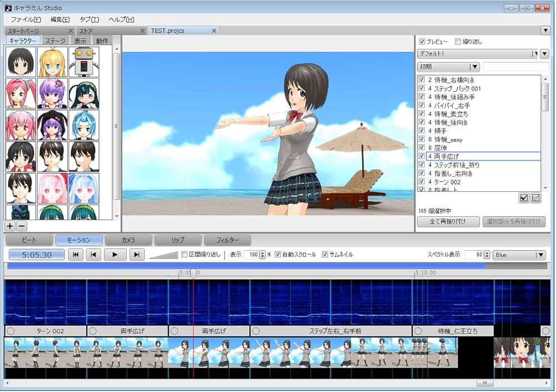The image size is (556, 392).
Task: Toggle the プレビュー checkbox
Action: coord(422,42)
